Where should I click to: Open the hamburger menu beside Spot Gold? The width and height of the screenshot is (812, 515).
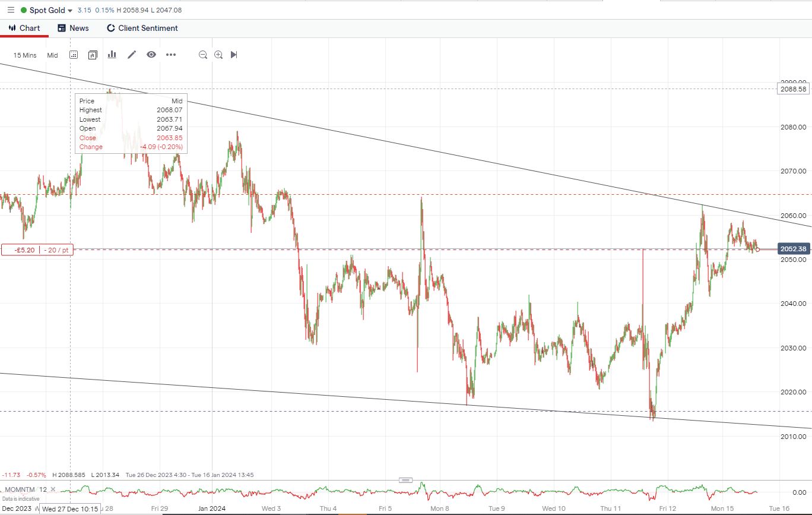(10, 10)
